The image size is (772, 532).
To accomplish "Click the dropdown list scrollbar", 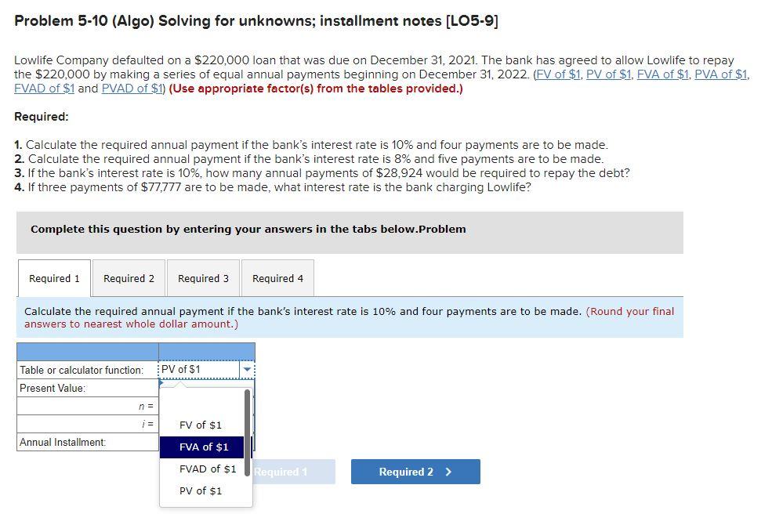I will 247,432.
